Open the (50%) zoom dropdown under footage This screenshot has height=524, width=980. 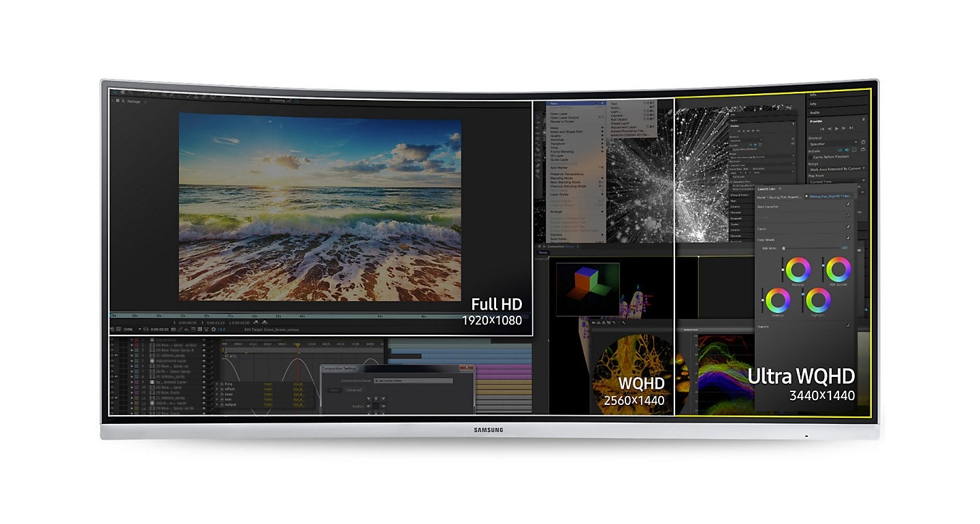(133, 329)
